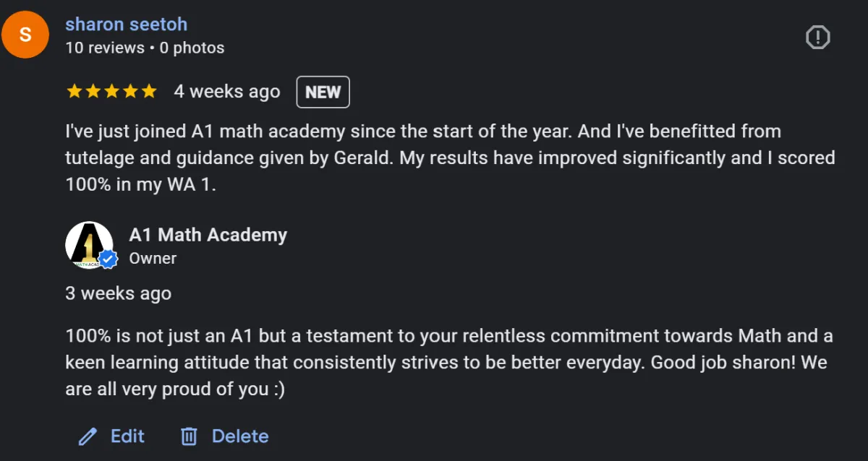
Task: Click the orange "S" reviewer avatar
Action: 25,34
